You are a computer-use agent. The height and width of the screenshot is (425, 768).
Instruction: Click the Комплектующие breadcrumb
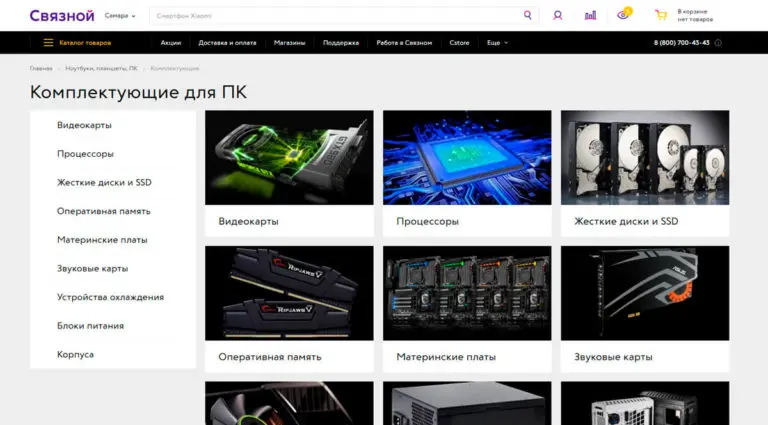pyautogui.click(x=175, y=69)
